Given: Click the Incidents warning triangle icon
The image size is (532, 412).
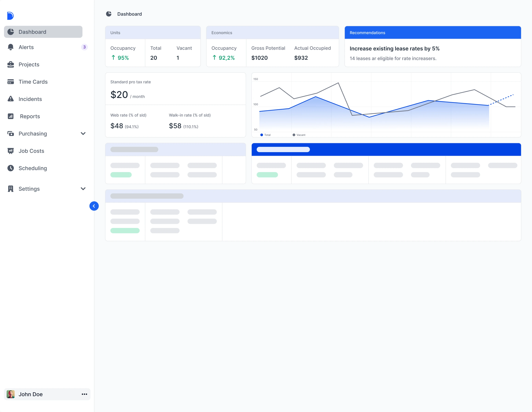Looking at the screenshot, I should click(10, 99).
